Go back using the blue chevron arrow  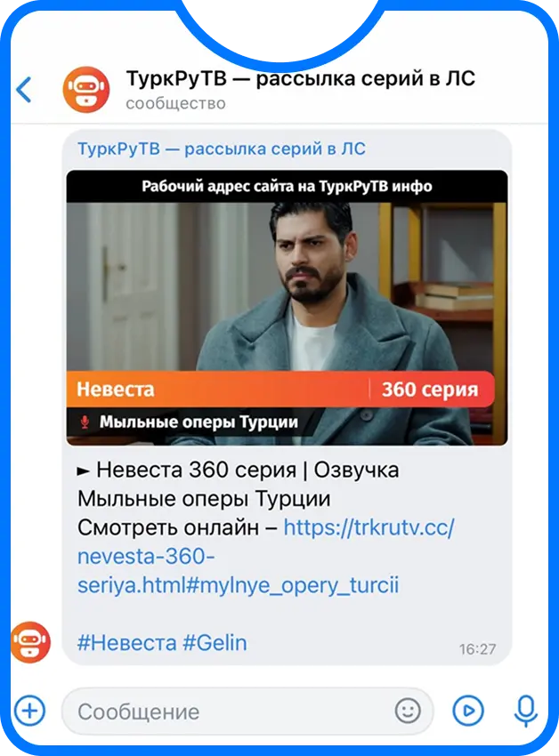pos(24,90)
